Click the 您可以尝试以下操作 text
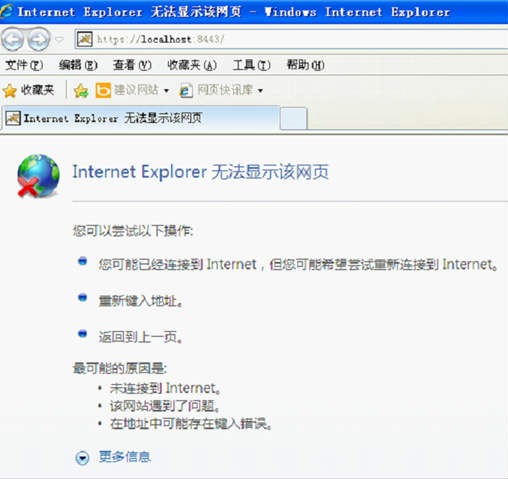This screenshot has height=479, width=508. pos(133,231)
